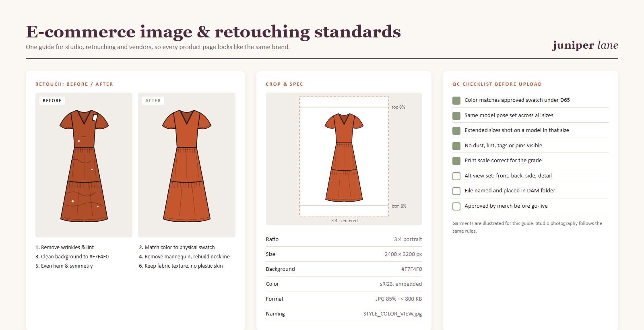Click the 'btm 8%' margin label
The image size is (644, 330).
pos(399,206)
